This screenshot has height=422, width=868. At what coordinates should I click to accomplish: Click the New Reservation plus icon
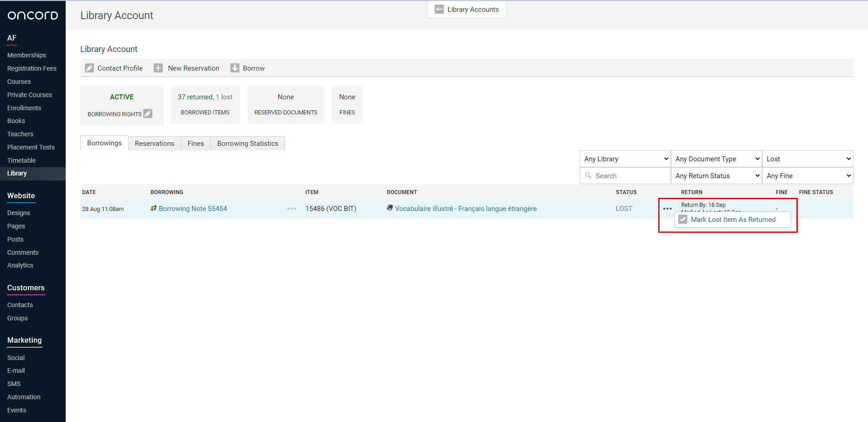click(158, 68)
